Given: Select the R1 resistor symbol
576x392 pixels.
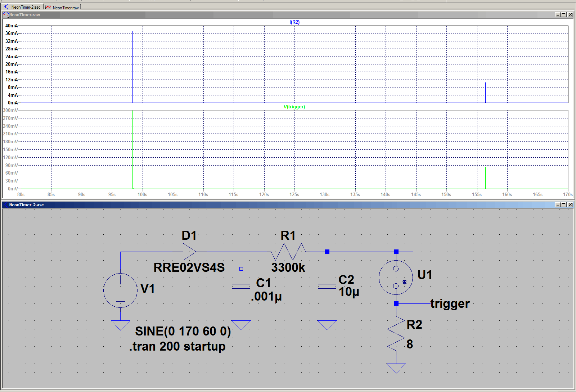Looking at the screenshot, I should pos(288,252).
